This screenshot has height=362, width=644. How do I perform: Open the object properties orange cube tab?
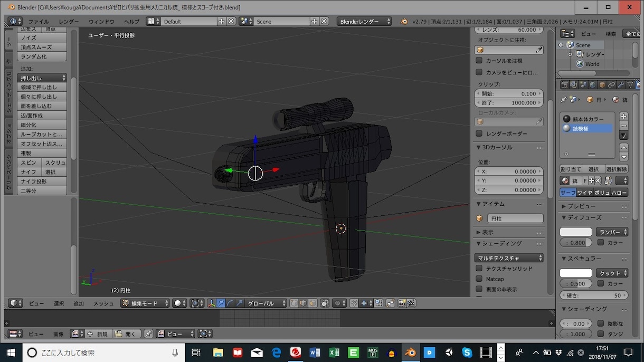602,84
